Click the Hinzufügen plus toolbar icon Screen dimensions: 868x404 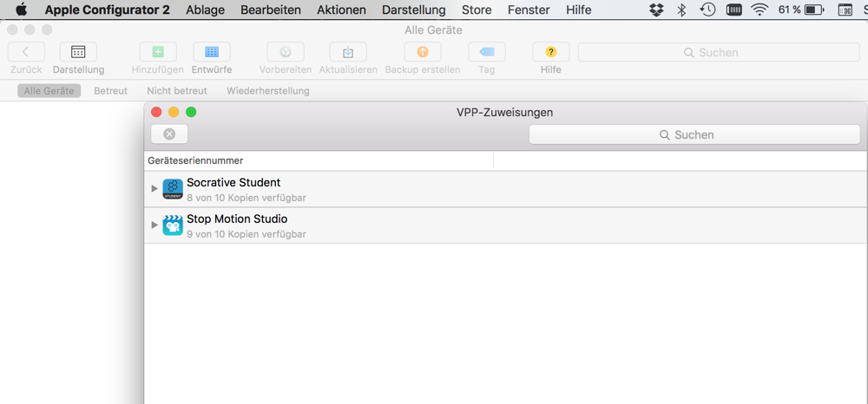[x=158, y=52]
